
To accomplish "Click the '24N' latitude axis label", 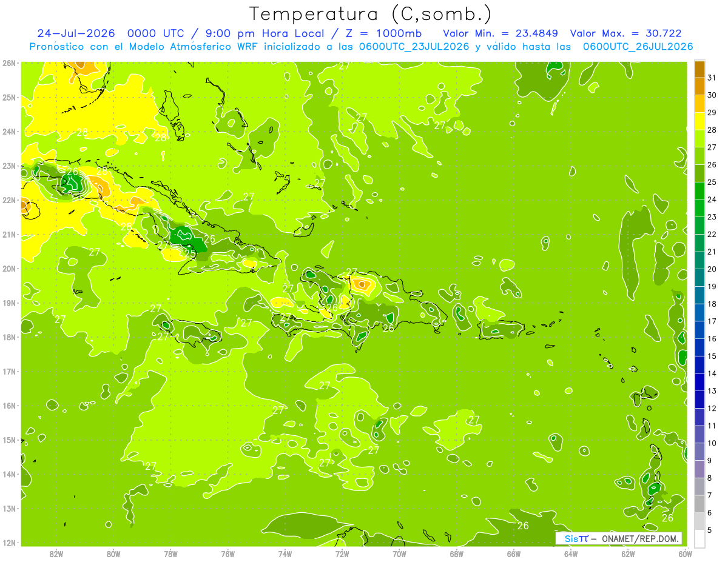I will 9,132.
